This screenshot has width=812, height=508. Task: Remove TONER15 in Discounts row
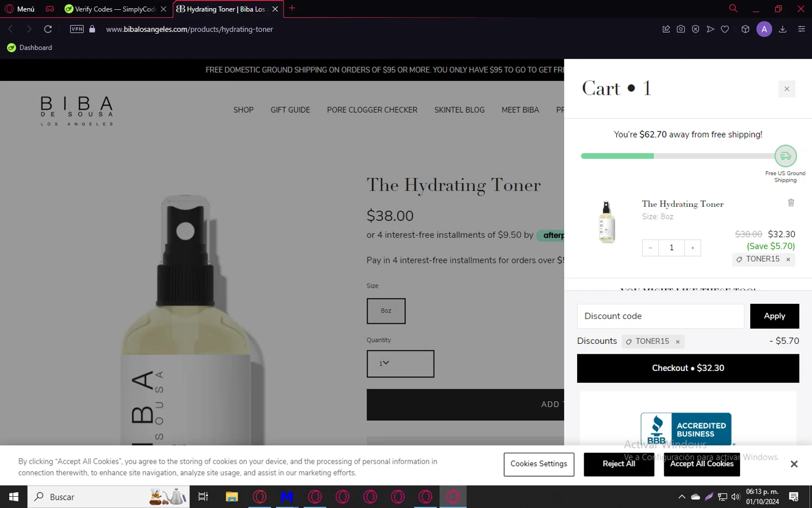(x=677, y=342)
